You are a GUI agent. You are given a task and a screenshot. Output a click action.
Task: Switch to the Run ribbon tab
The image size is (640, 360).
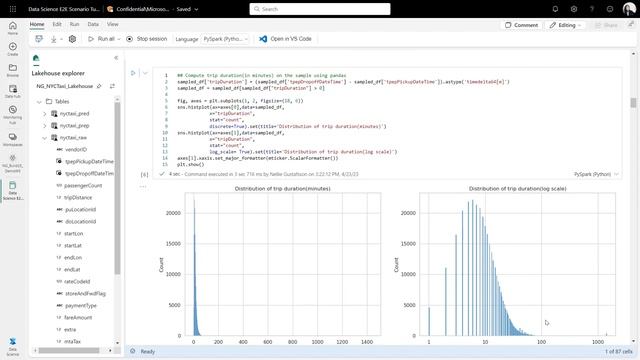point(74,24)
